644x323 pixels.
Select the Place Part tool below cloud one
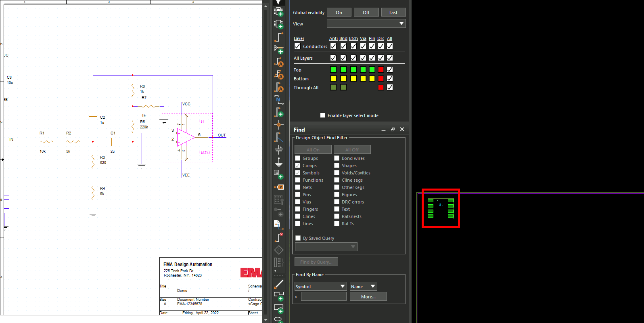pos(278,25)
